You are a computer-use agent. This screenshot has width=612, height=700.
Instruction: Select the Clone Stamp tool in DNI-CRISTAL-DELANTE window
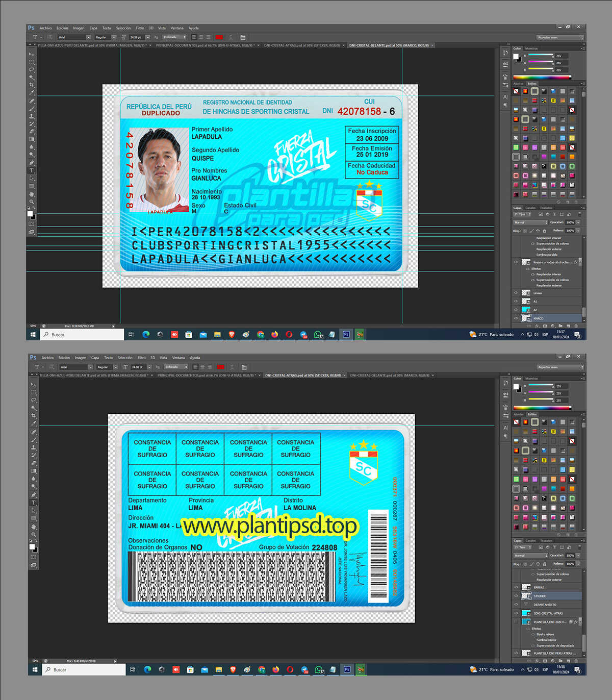click(x=32, y=116)
